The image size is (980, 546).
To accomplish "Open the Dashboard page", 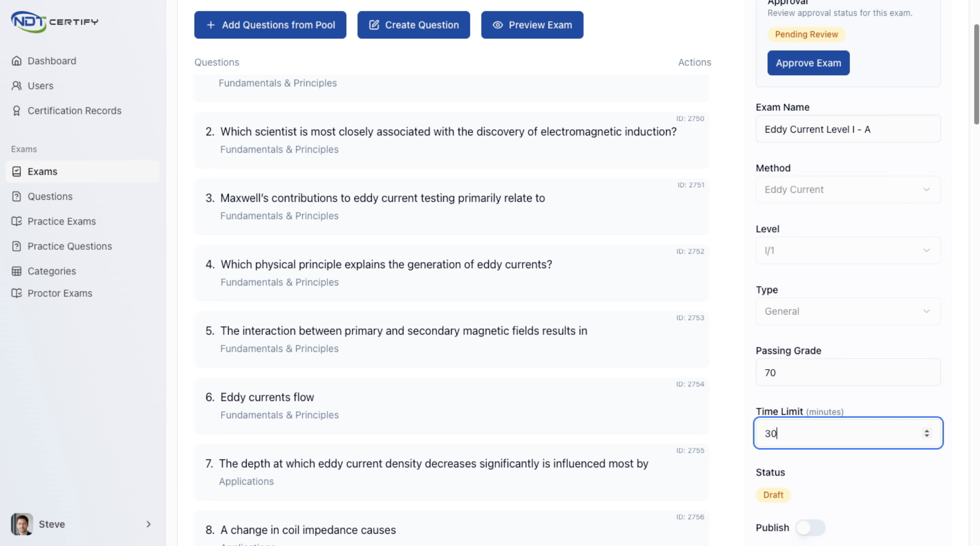I will tap(82, 61).
